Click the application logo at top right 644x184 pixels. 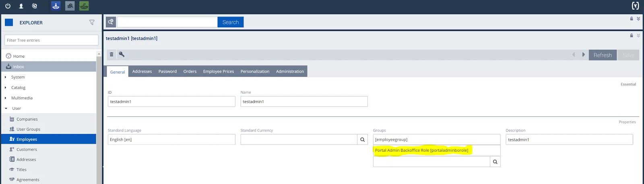(x=635, y=6)
